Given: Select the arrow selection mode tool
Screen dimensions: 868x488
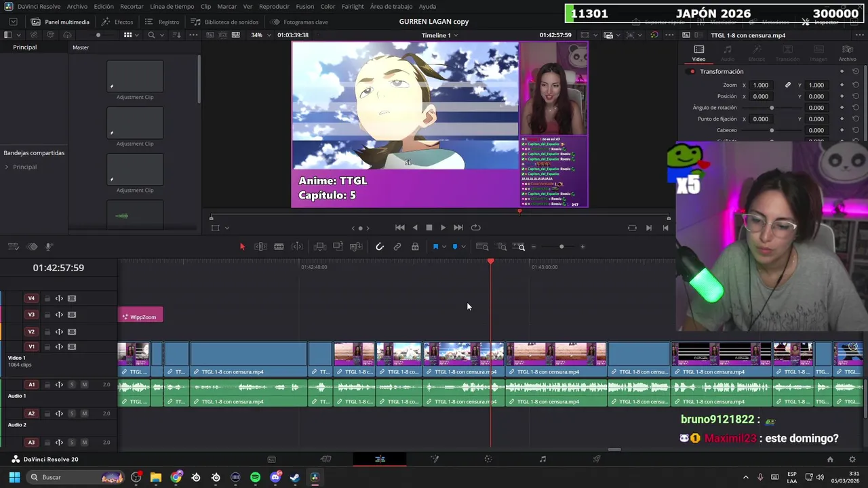Looking at the screenshot, I should tap(242, 247).
